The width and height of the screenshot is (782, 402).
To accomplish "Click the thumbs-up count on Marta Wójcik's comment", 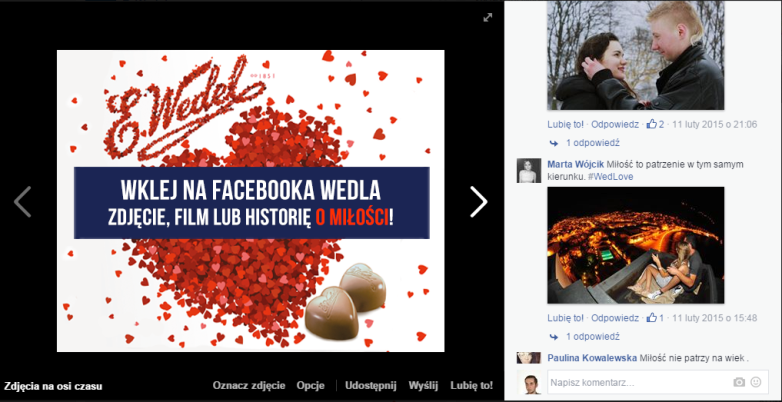I will (655, 318).
